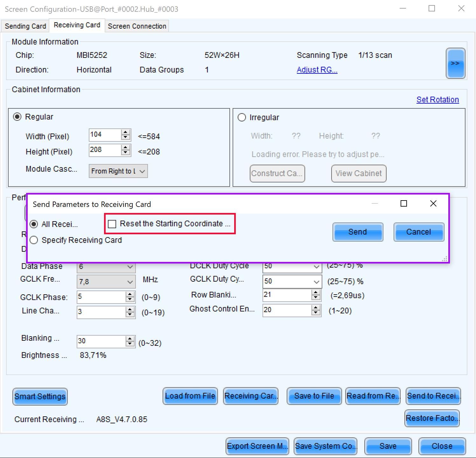Decrease Height (Pixel) with down spinner arrow

pos(126,153)
